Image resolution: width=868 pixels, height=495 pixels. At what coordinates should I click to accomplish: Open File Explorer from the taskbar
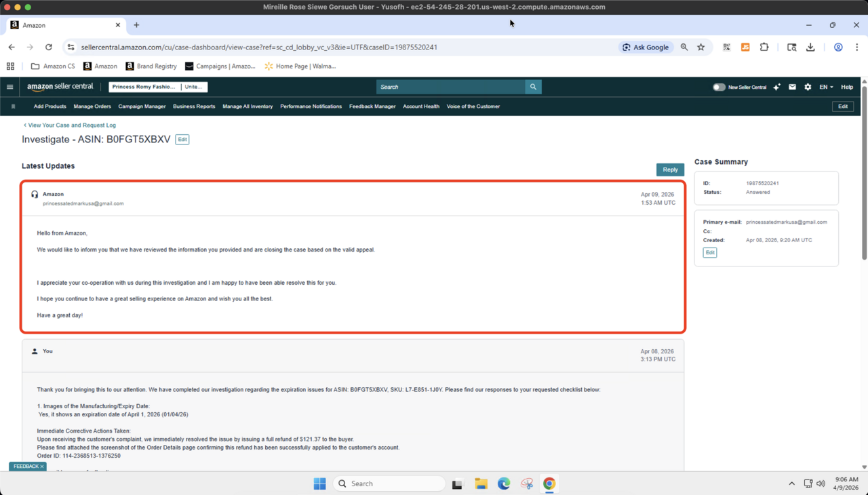481,483
